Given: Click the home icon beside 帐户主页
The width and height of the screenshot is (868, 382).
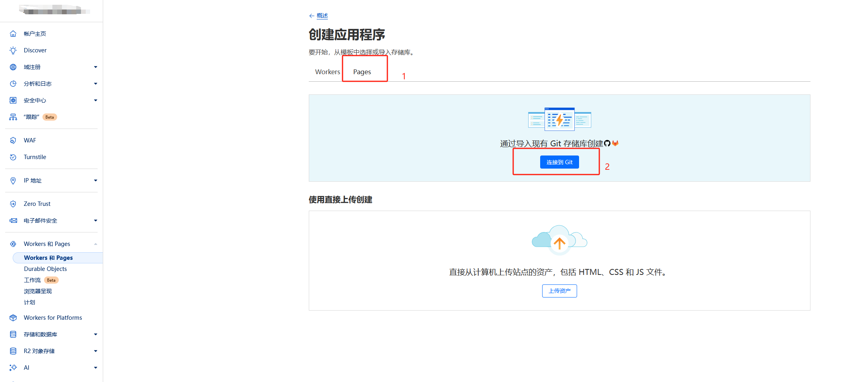Looking at the screenshot, I should point(13,34).
